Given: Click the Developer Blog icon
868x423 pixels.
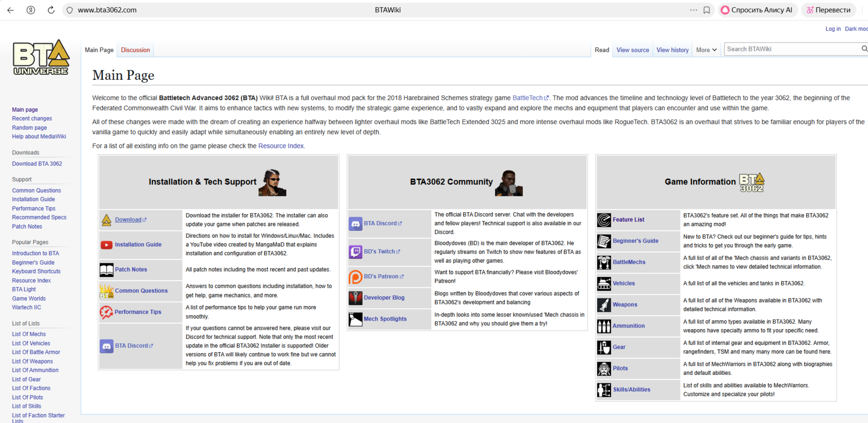Looking at the screenshot, I should pos(356,298).
